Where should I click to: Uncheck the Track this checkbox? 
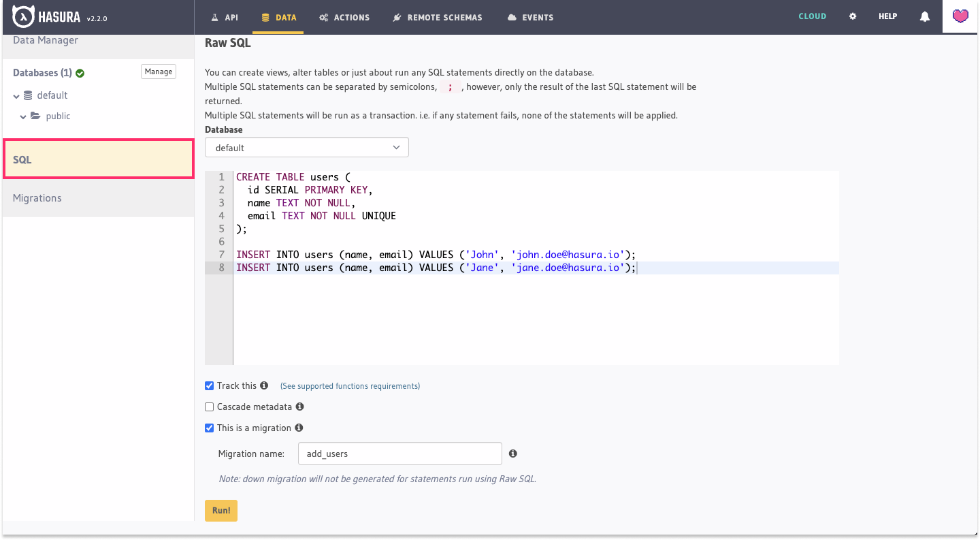(209, 385)
